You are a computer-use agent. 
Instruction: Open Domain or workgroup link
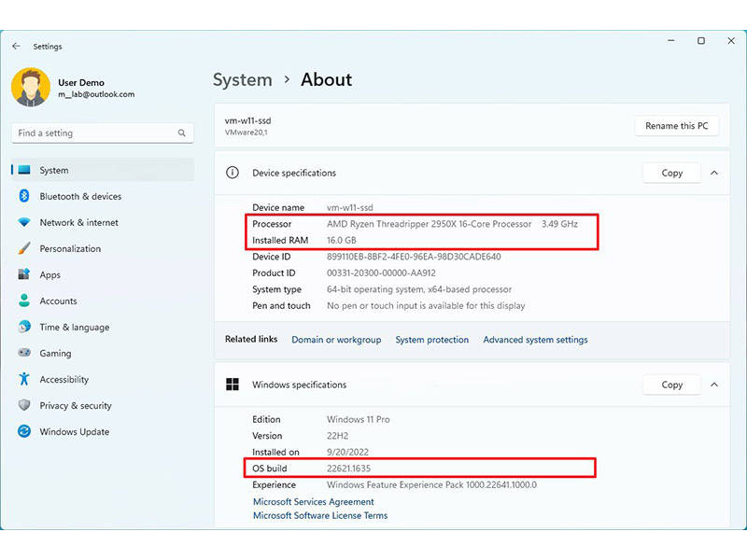(336, 340)
